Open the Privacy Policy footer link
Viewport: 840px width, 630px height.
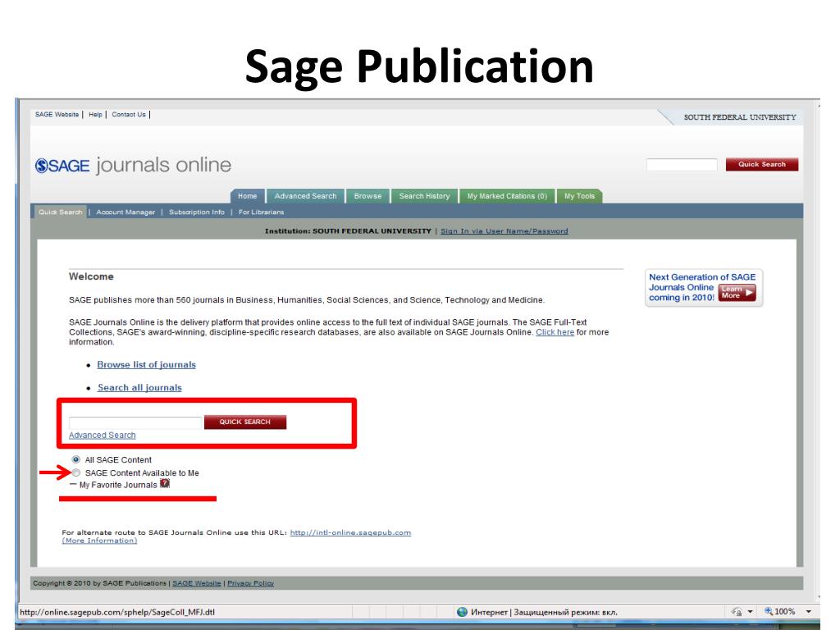click(x=251, y=583)
